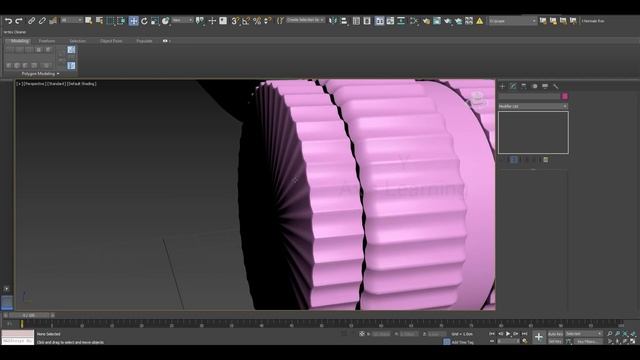Open the reference coordinate system dropdown
The image size is (640, 360).
click(x=182, y=20)
